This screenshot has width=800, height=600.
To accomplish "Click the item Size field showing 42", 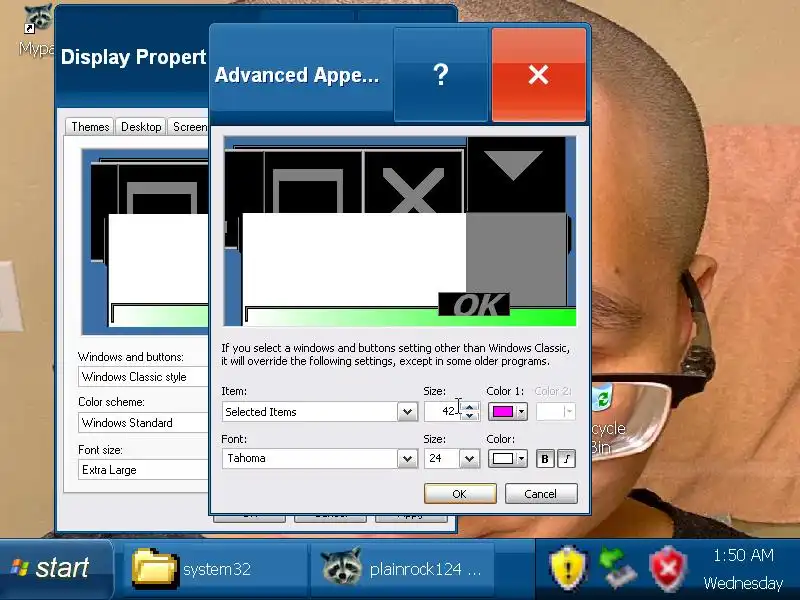I will point(442,412).
